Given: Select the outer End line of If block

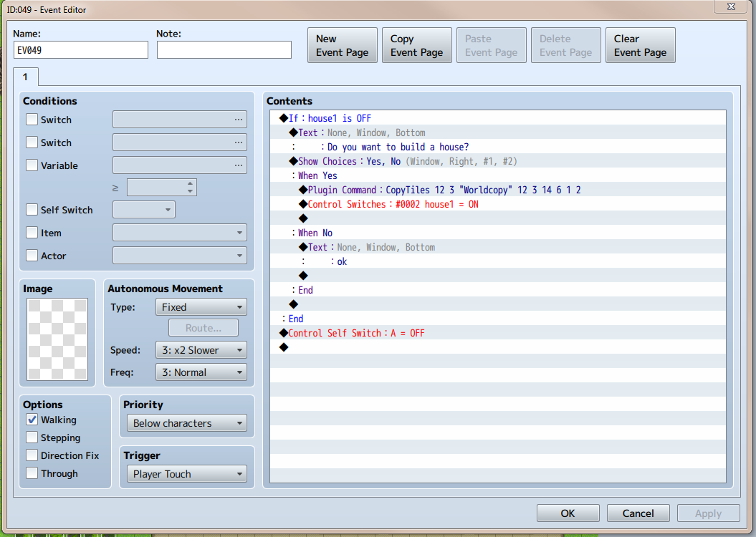Looking at the screenshot, I should pos(497,319).
